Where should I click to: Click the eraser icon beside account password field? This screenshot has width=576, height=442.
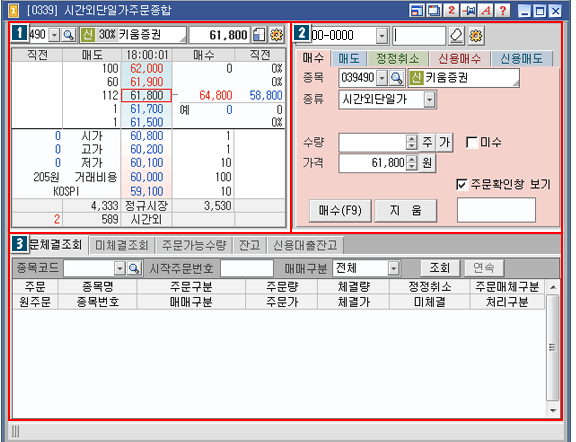457,36
